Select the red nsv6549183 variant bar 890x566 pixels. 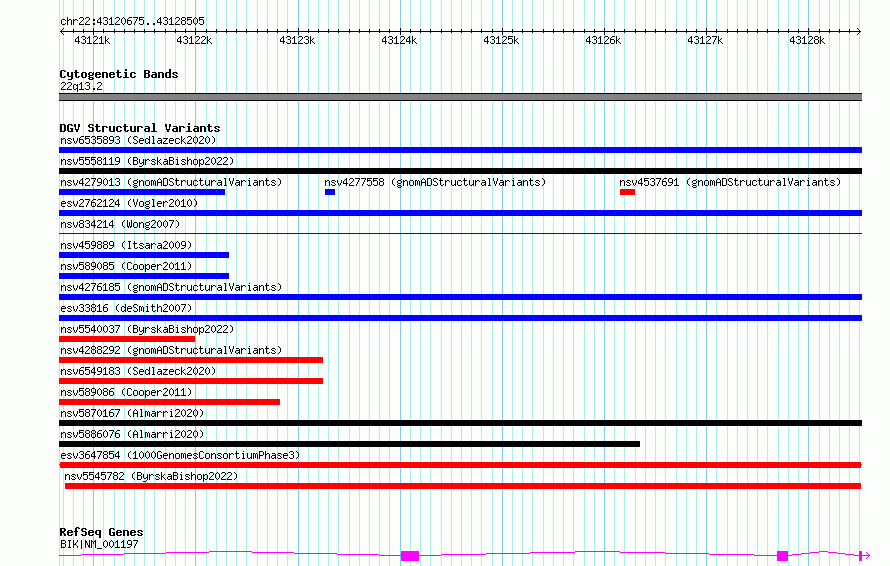[x=191, y=381]
